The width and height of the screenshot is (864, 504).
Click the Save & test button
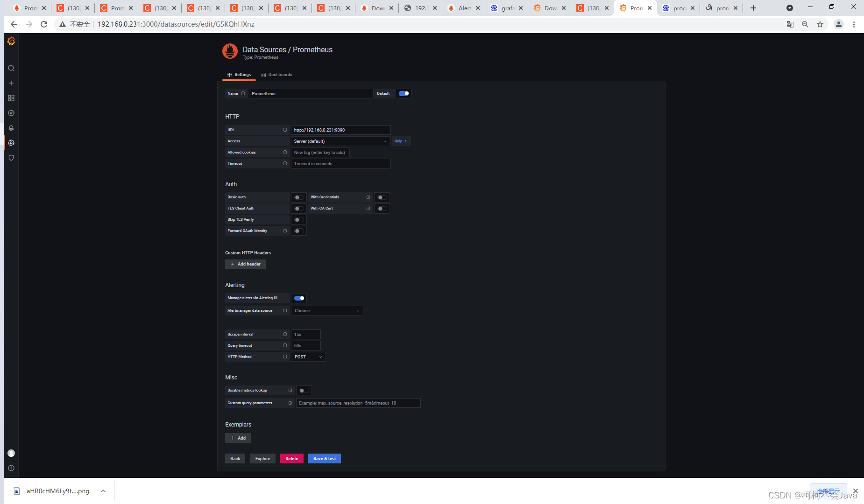click(325, 459)
